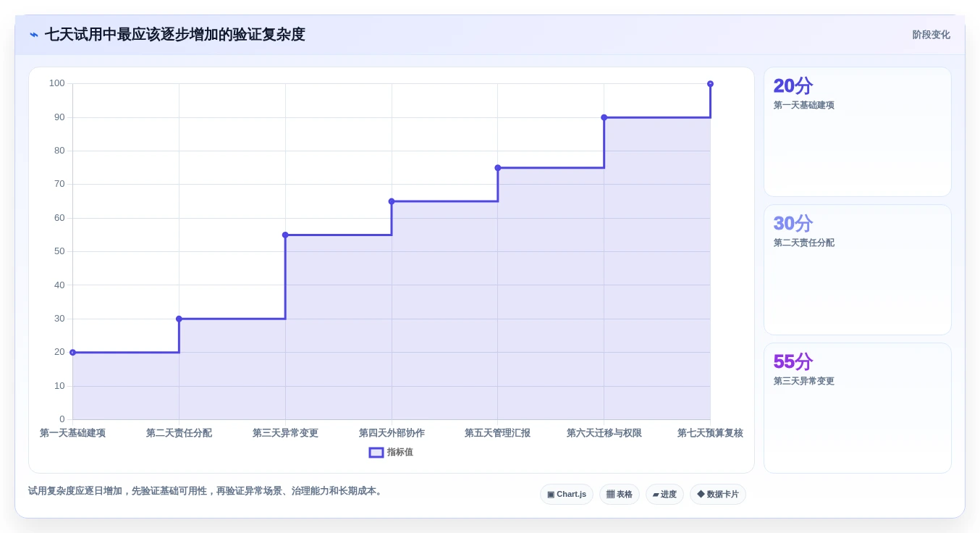Click the x-axis label 第二天责任分配
The height and width of the screenshot is (533, 980).
click(179, 433)
